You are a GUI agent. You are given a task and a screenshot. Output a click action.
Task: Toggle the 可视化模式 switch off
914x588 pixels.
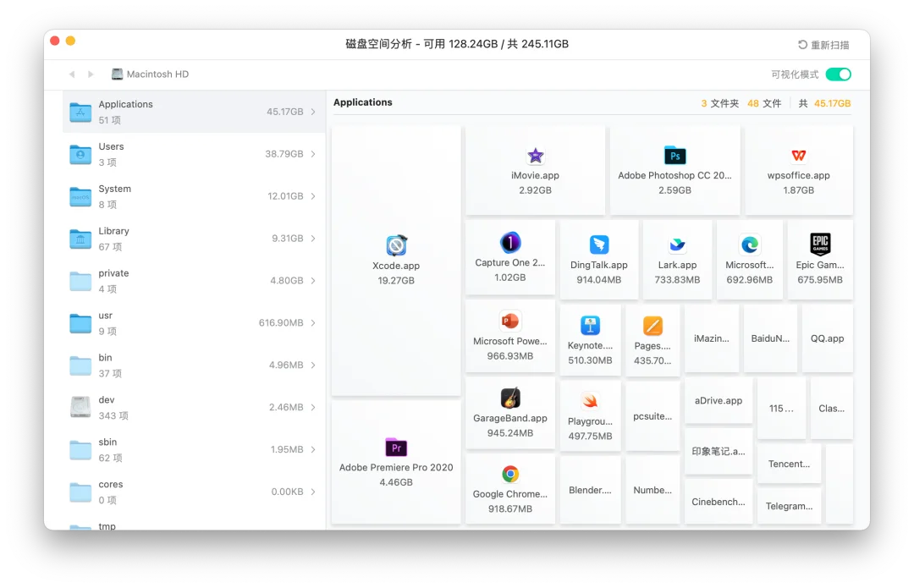pyautogui.click(x=838, y=74)
